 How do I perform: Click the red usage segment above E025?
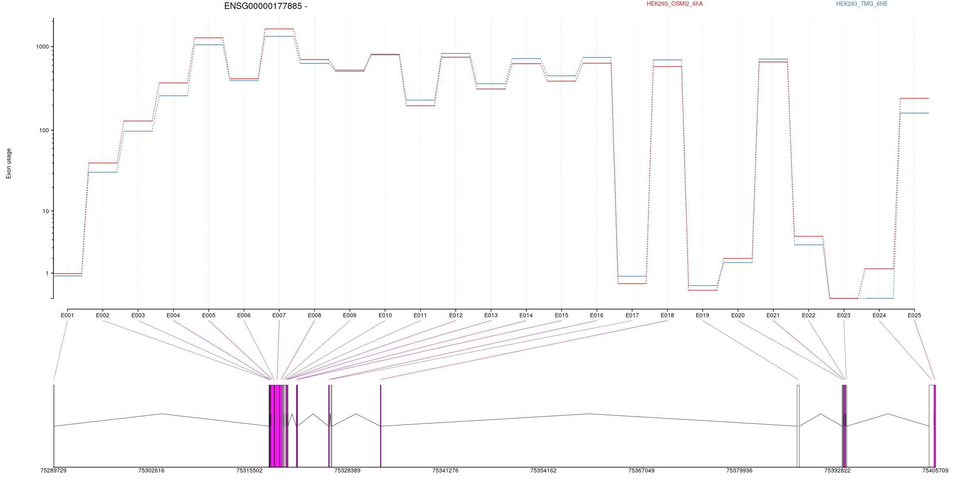click(914, 98)
